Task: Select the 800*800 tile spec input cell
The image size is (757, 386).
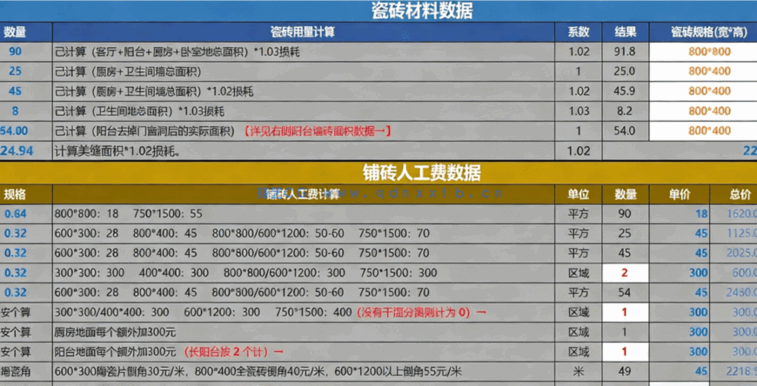Action: pos(703,52)
